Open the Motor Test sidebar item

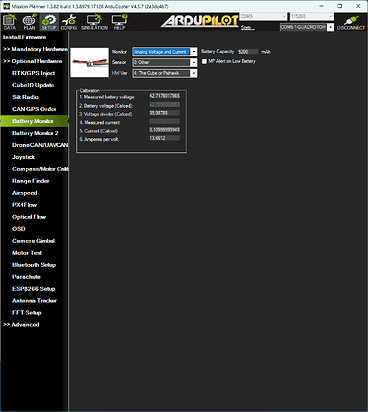coord(27,253)
